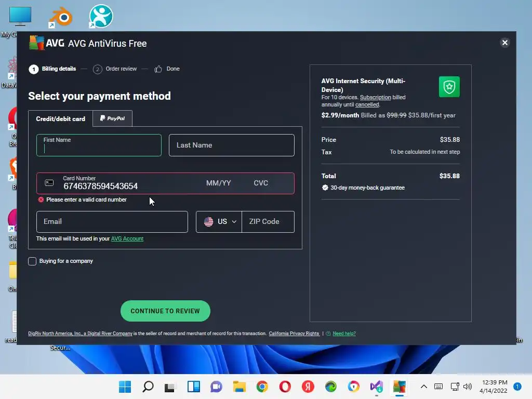Screen dimensions: 532x399
Task: Open DigiRiv North America seller link
Action: (80, 334)
